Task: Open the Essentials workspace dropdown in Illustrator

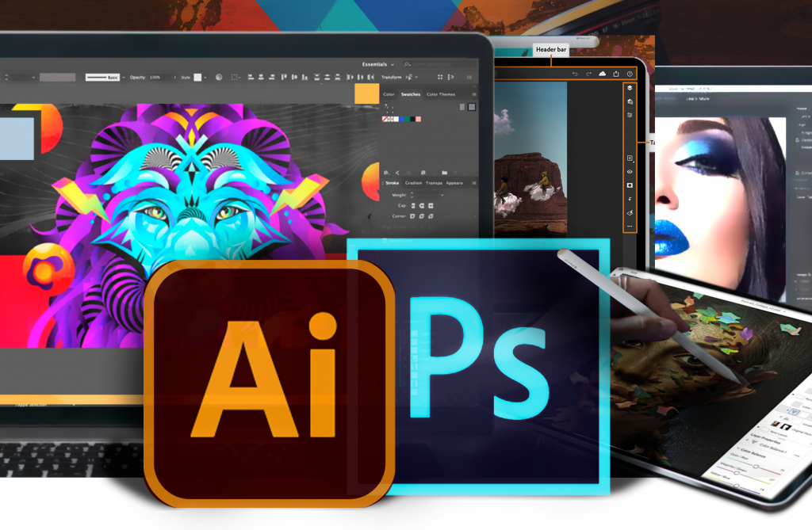Action: pyautogui.click(x=378, y=64)
